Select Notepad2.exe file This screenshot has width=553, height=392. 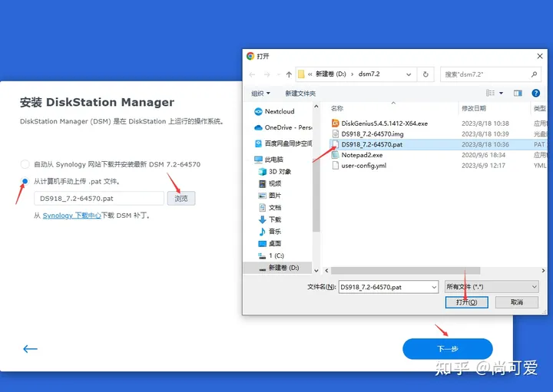(357, 155)
